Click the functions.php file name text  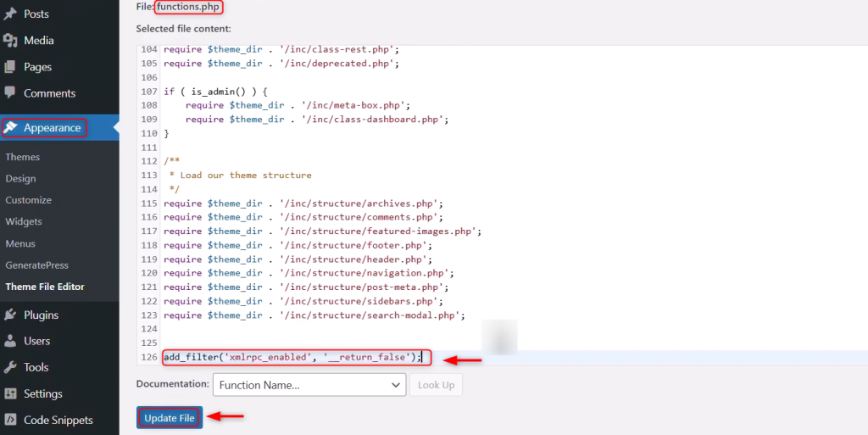(188, 7)
